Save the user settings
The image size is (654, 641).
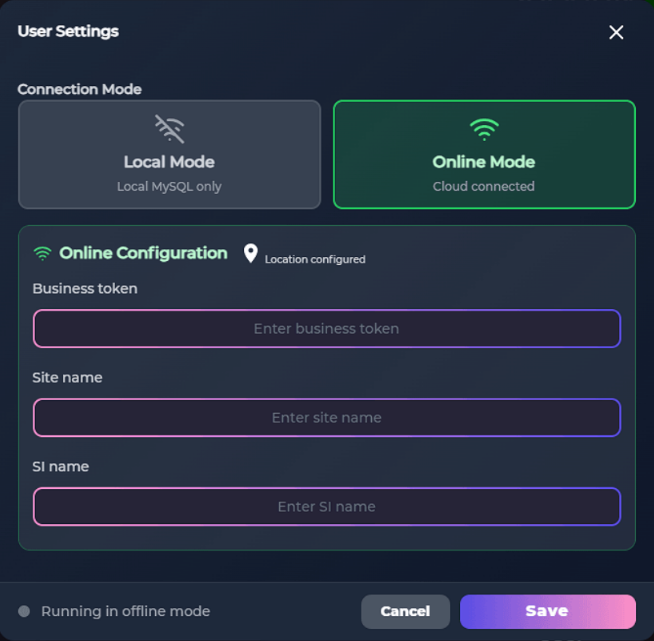(547, 611)
